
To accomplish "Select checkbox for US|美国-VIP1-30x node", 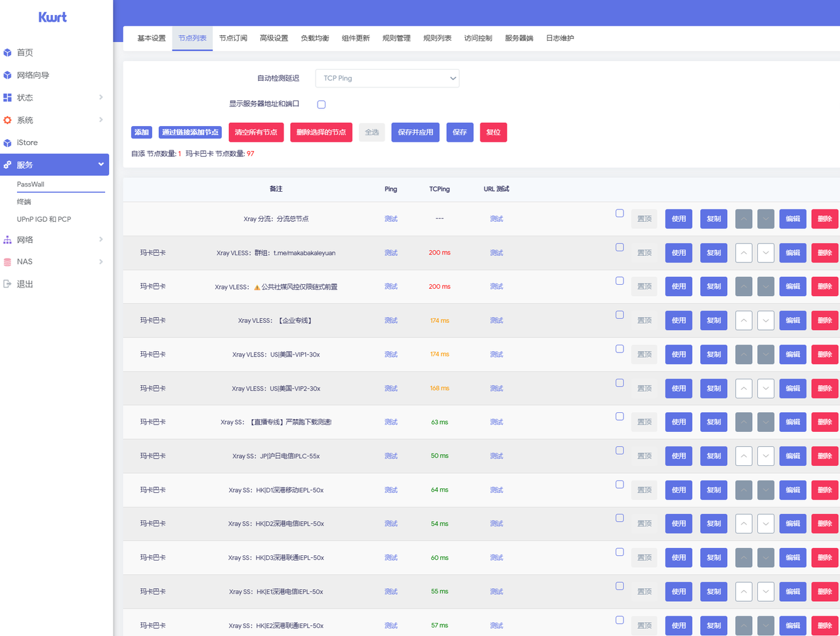I will pyautogui.click(x=619, y=349).
